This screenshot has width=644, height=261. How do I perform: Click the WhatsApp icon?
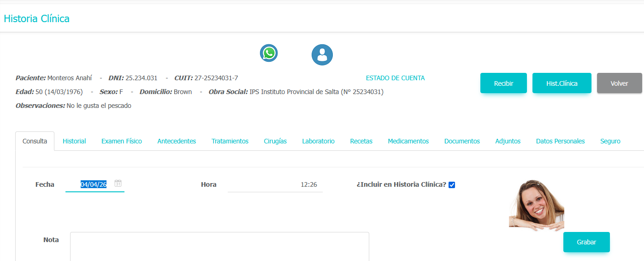[x=269, y=53]
